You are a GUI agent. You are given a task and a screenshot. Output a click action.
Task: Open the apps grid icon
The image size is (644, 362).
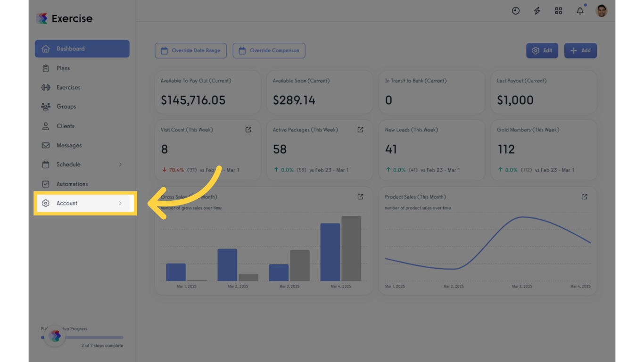559,11
